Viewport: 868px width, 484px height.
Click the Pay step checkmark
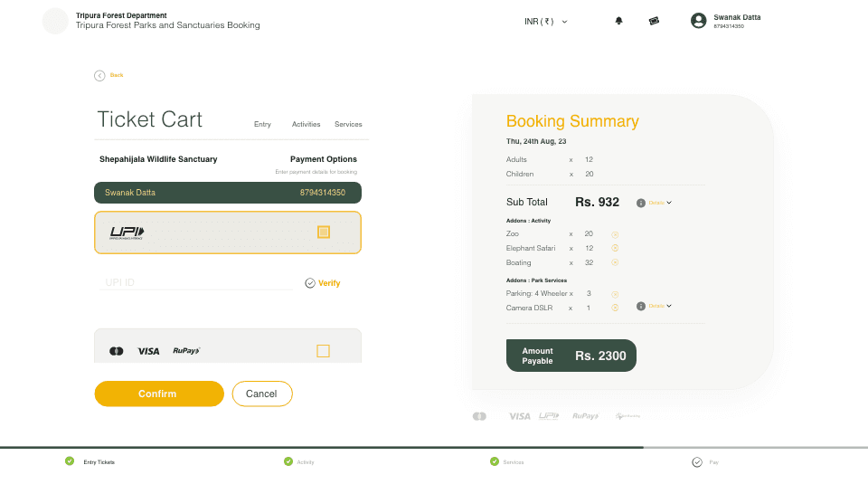(697, 462)
